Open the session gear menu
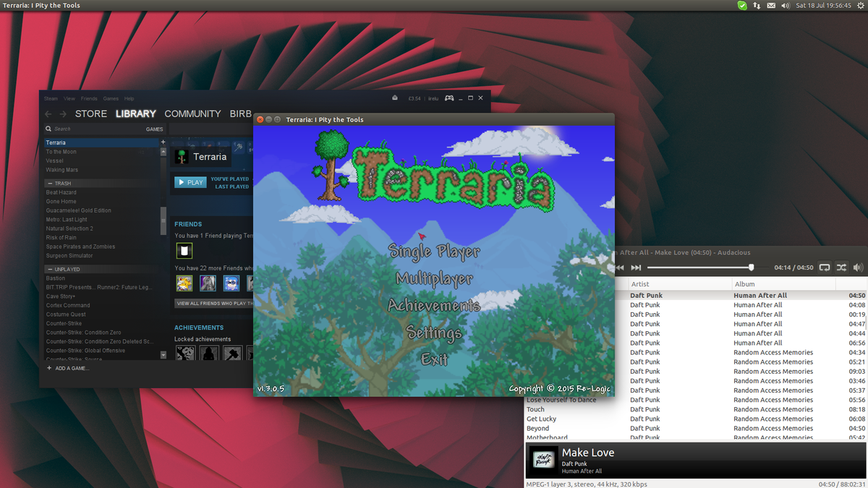The height and width of the screenshot is (488, 868). (x=860, y=5)
